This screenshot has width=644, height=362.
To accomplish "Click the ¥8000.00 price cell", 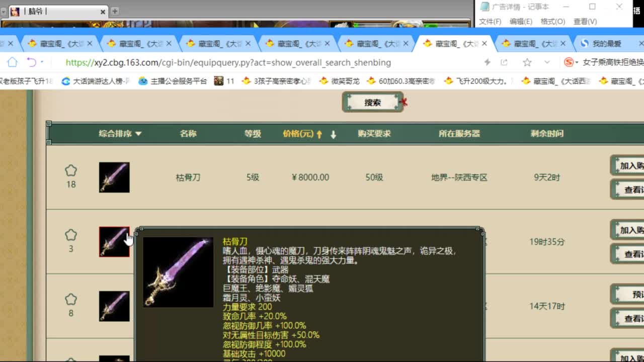I will click(x=310, y=177).
